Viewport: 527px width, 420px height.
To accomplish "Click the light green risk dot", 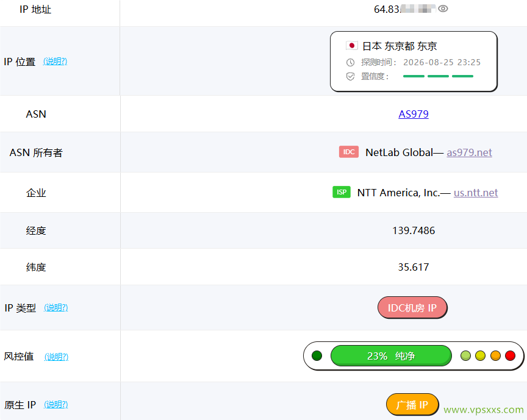I will tap(465, 355).
